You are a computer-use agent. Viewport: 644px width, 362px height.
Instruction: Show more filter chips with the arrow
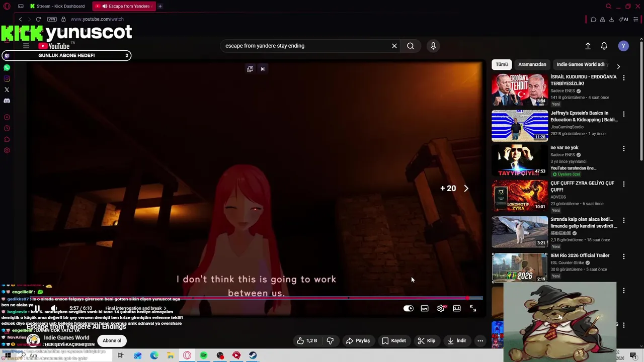[618, 66]
